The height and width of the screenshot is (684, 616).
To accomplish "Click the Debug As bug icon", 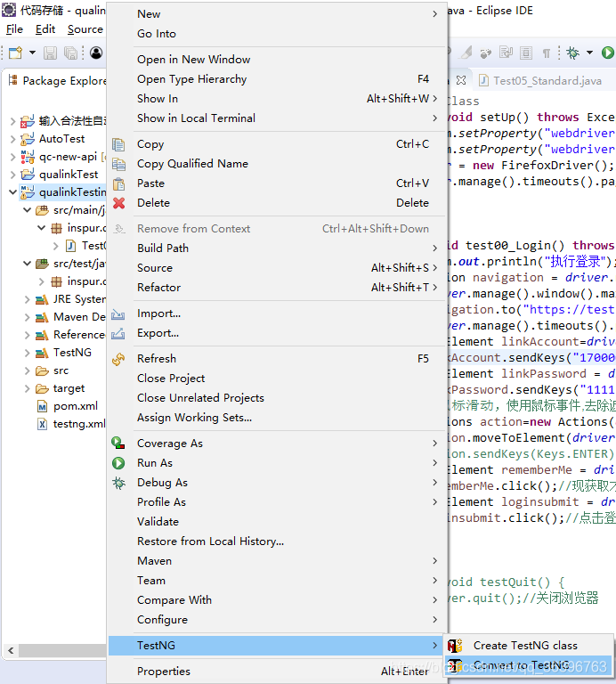I will click(118, 483).
